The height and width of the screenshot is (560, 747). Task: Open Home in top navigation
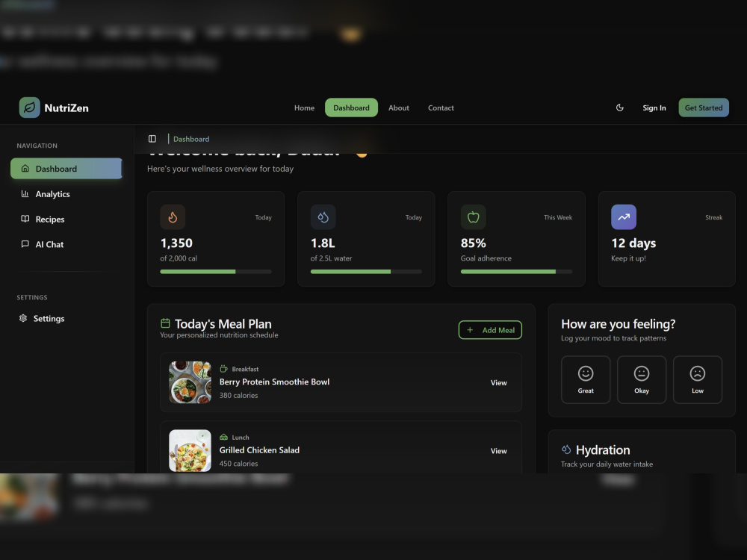(x=304, y=108)
